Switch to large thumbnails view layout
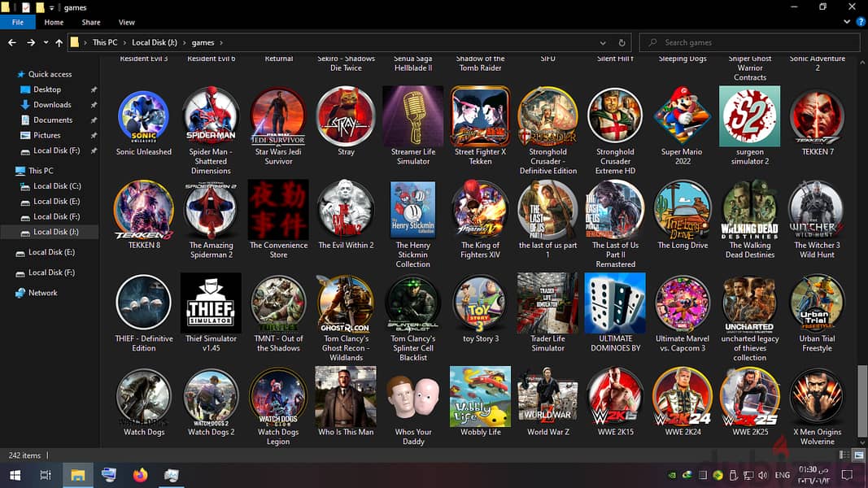868x488 pixels. coord(858,455)
